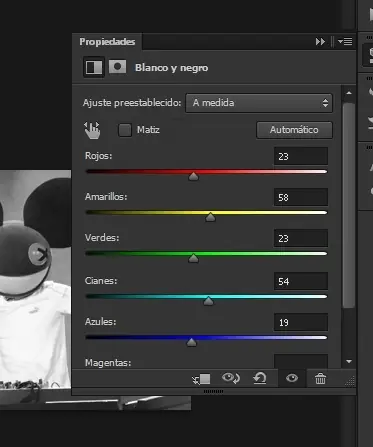This screenshot has height=447, width=373.
Task: Activate the on-image targeted adjustment hand tool
Action: 92,130
